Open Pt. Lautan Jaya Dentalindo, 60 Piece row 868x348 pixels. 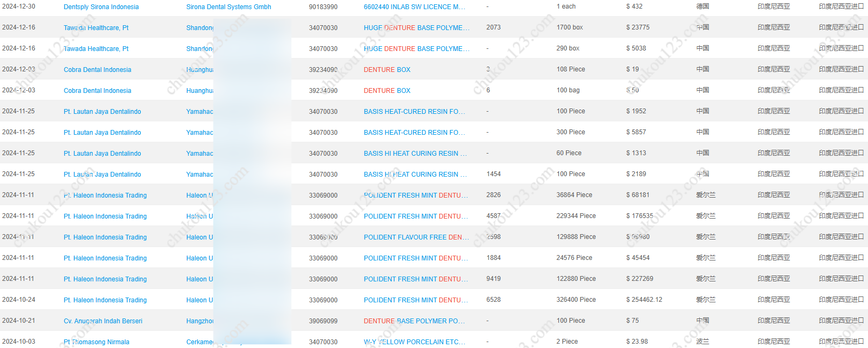coord(102,154)
